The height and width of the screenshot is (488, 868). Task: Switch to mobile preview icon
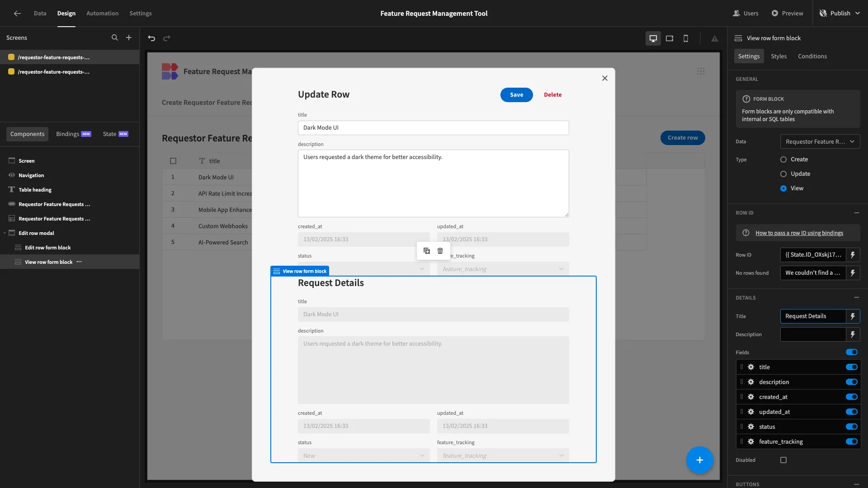point(686,38)
